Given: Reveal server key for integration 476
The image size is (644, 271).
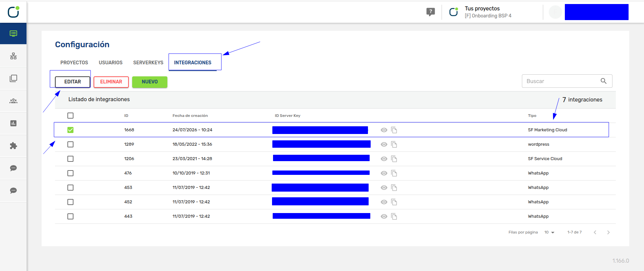Looking at the screenshot, I should click(384, 173).
